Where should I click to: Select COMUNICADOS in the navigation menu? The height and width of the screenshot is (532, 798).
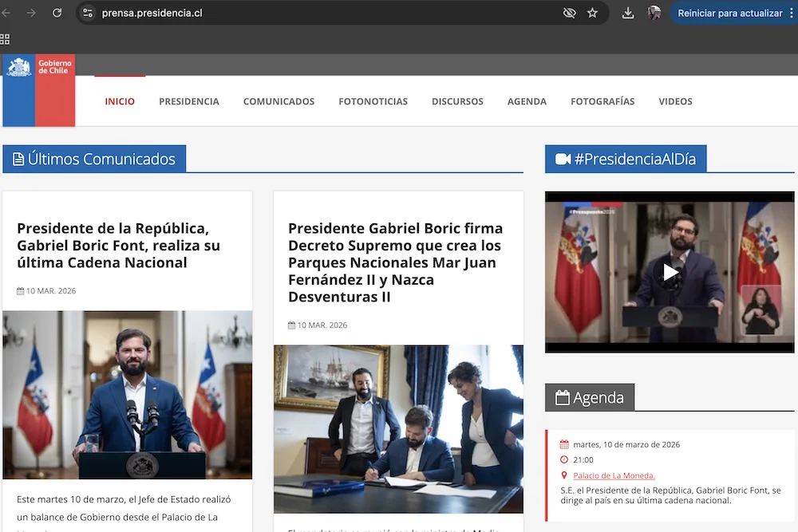click(x=279, y=101)
